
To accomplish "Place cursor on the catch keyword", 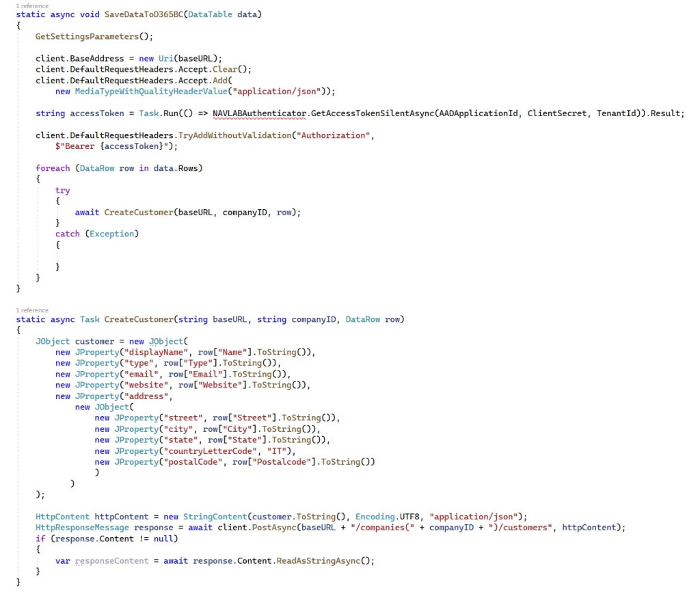I will point(68,234).
